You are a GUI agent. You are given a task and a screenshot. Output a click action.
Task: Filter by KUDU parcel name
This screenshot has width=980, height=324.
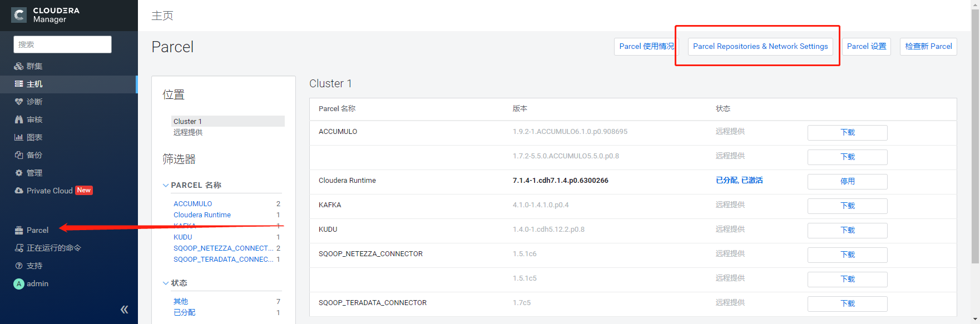182,237
